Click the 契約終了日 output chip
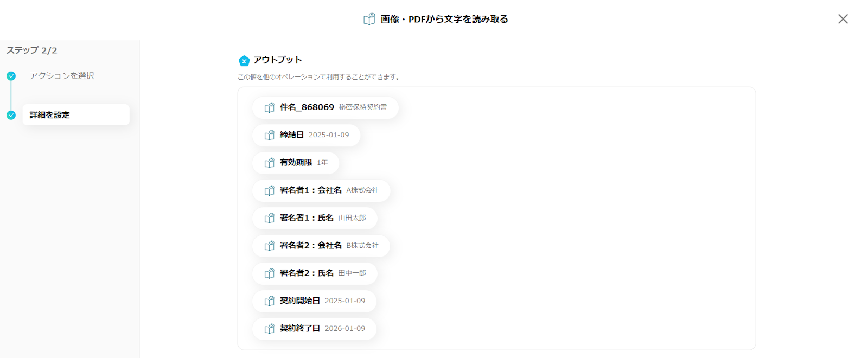The width and height of the screenshot is (868, 358). point(315,329)
